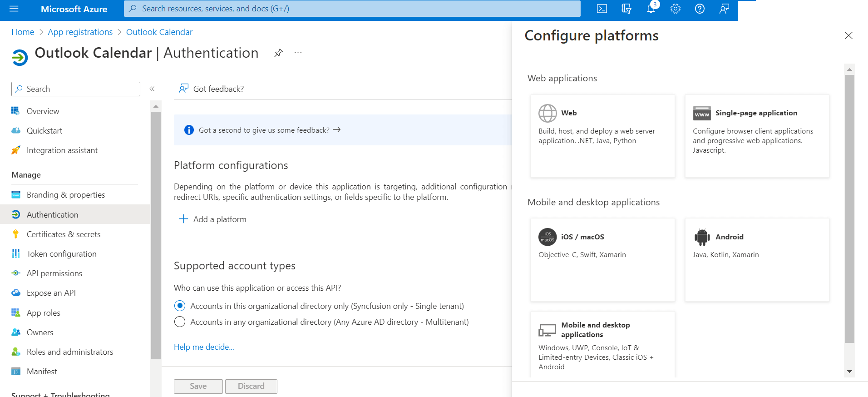The width and height of the screenshot is (868, 397).
Task: Open the ellipsis more options menu
Action: click(x=298, y=53)
